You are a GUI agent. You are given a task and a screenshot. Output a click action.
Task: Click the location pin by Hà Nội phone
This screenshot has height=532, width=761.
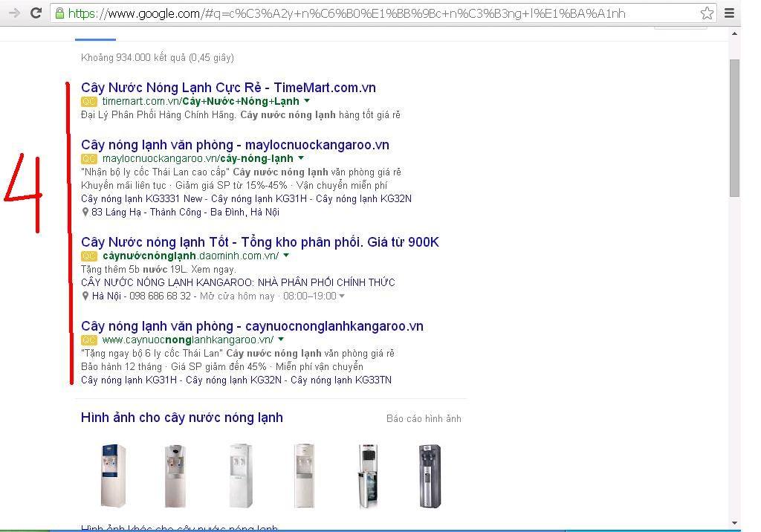pos(85,296)
